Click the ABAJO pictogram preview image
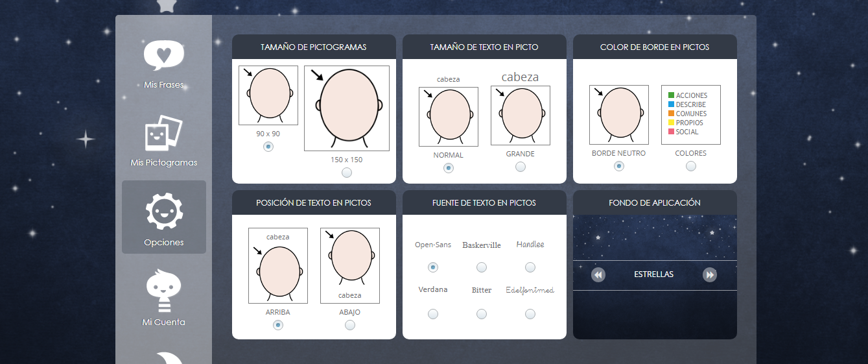 point(350,265)
